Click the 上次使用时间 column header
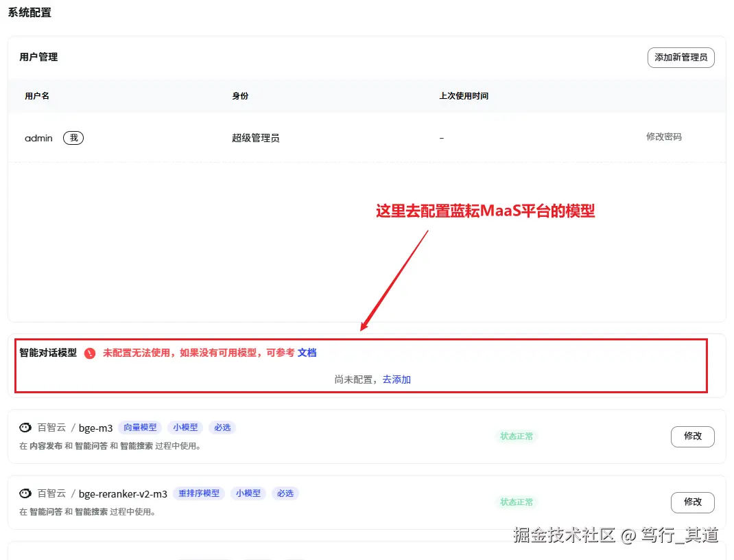This screenshot has height=560, width=734. coord(464,96)
